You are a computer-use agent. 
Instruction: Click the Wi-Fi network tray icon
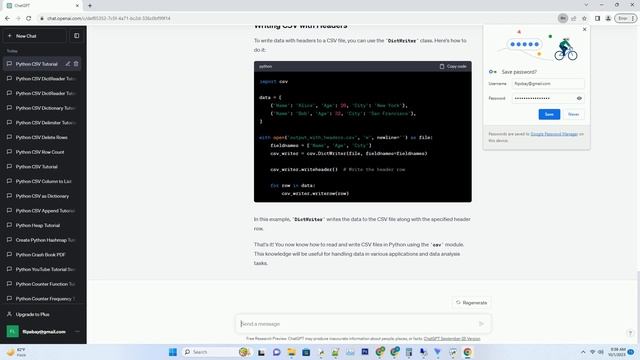tap(592, 352)
